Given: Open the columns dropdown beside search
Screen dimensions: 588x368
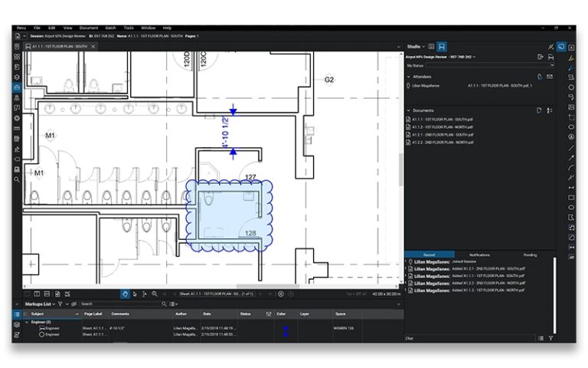Looking at the screenshot, I should pos(174,304).
